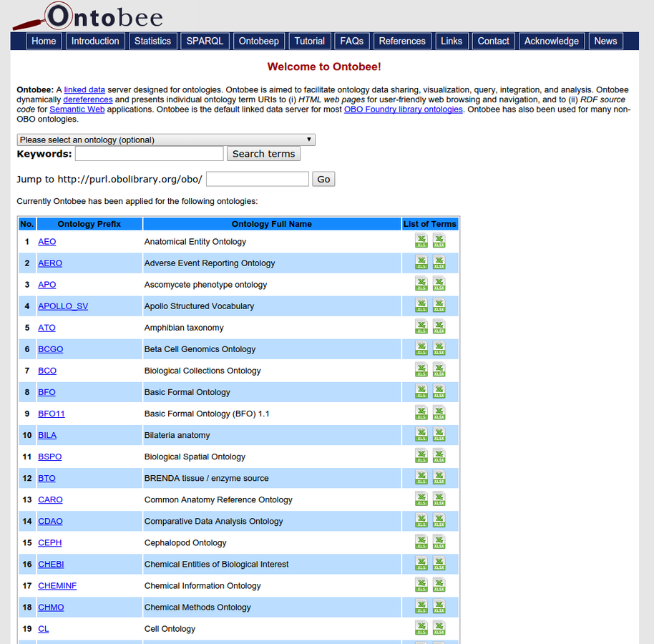The image size is (654, 644).
Task: Select 'BRENDA tissue / enzyme source' text
Action: coord(207,478)
